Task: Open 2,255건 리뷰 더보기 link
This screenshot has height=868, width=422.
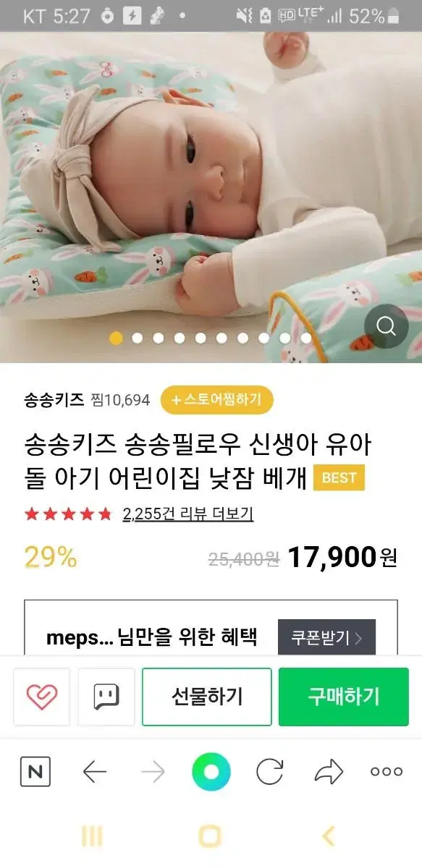Action: pos(188,514)
